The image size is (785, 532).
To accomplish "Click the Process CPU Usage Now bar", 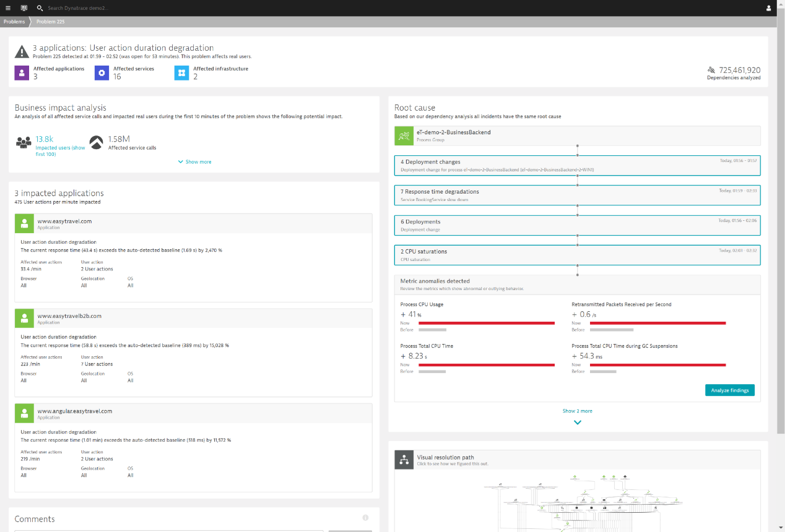I will [x=487, y=323].
